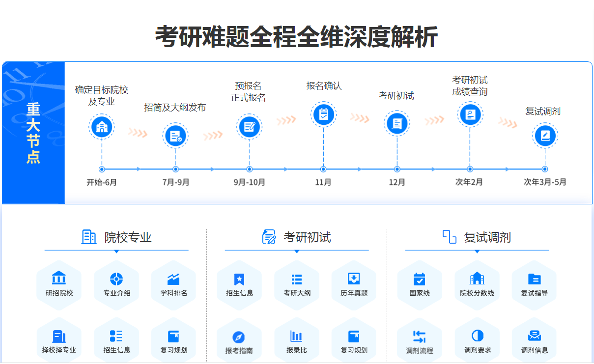The width and height of the screenshot is (594, 364).
Task: Select the 学科排名 chart icon
Action: pos(173,279)
